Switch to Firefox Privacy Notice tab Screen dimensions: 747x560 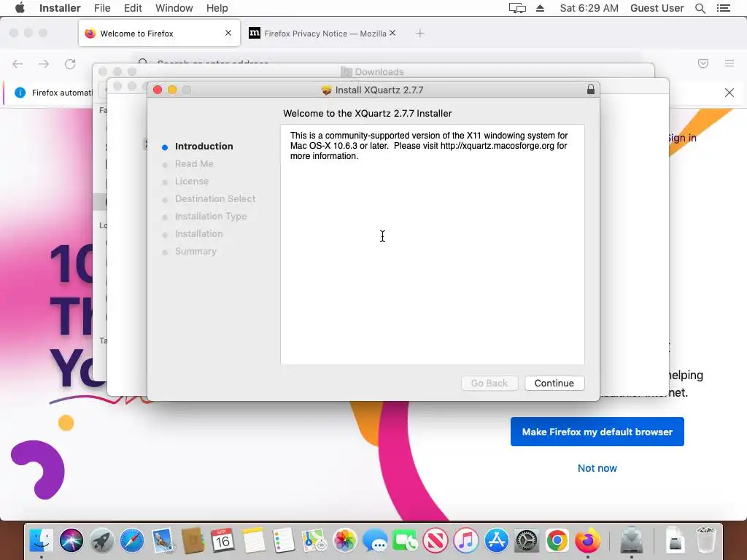[x=322, y=34]
